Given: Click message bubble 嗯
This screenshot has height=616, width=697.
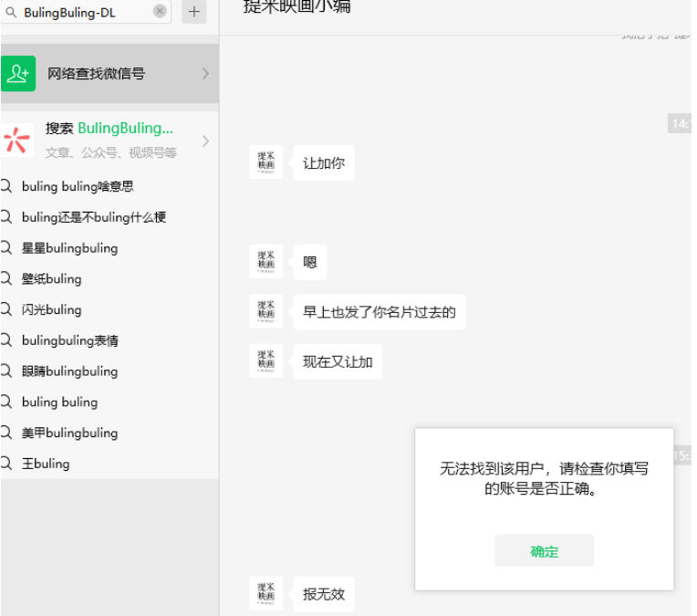Looking at the screenshot, I should tap(310, 262).
